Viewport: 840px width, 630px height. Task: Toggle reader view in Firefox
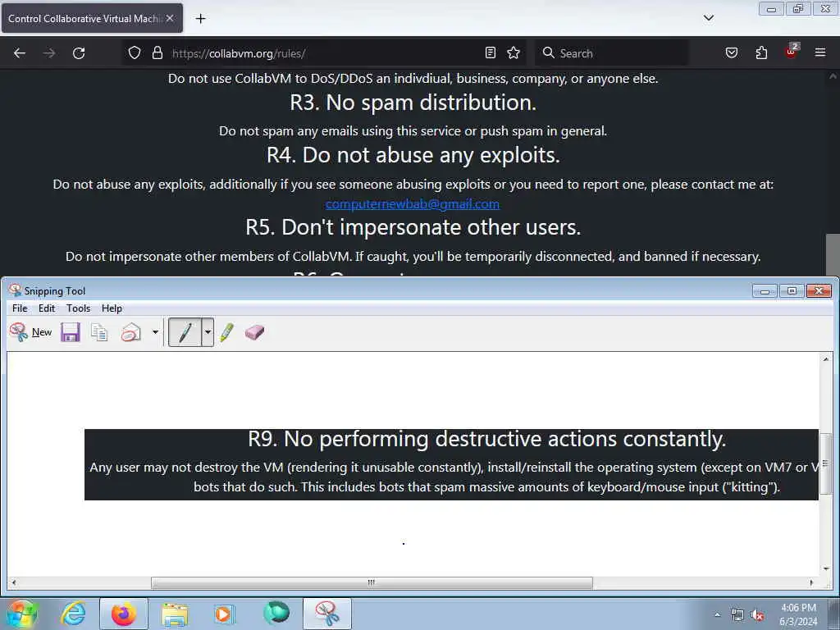coord(491,53)
